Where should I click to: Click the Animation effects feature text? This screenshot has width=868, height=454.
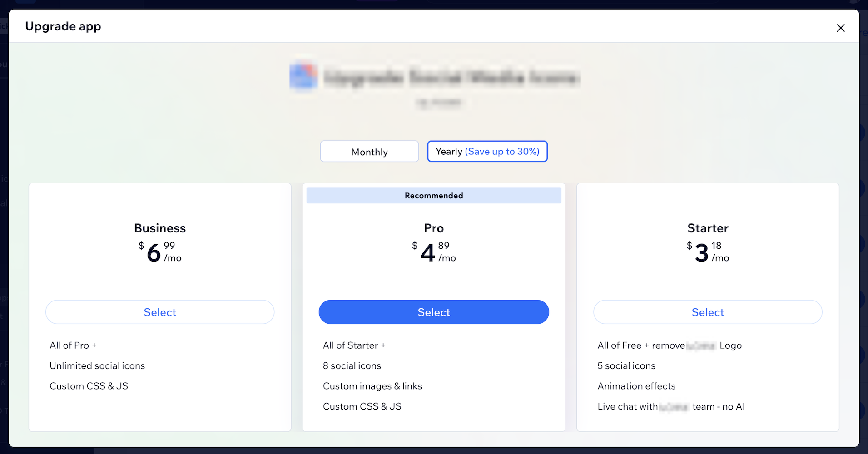point(636,386)
